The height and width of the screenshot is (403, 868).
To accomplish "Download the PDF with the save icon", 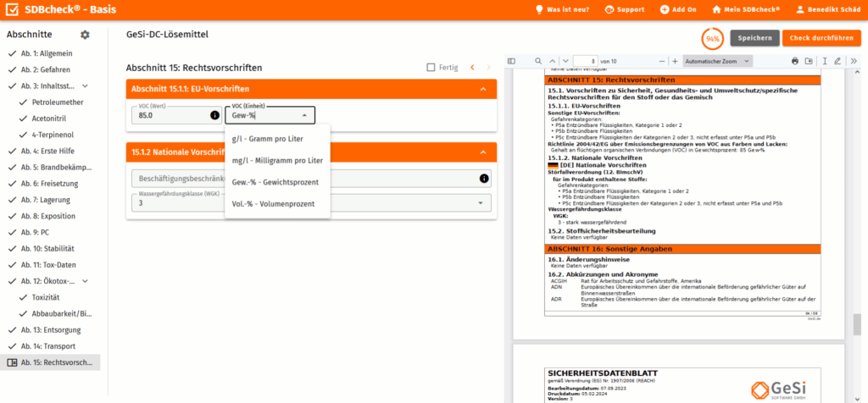I will point(809,62).
